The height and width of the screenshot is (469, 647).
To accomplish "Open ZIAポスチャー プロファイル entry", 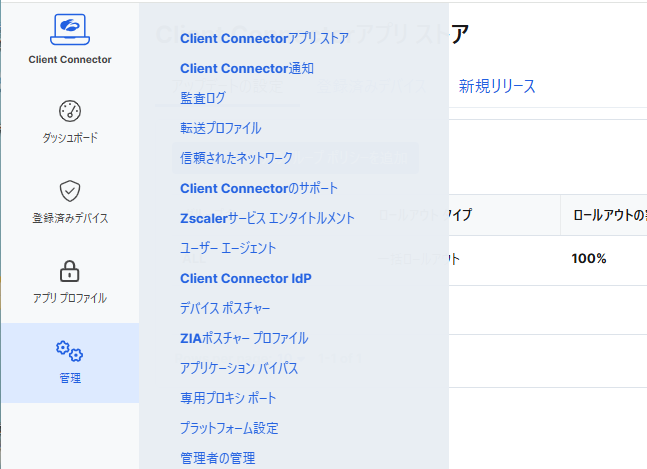I will click(244, 338).
